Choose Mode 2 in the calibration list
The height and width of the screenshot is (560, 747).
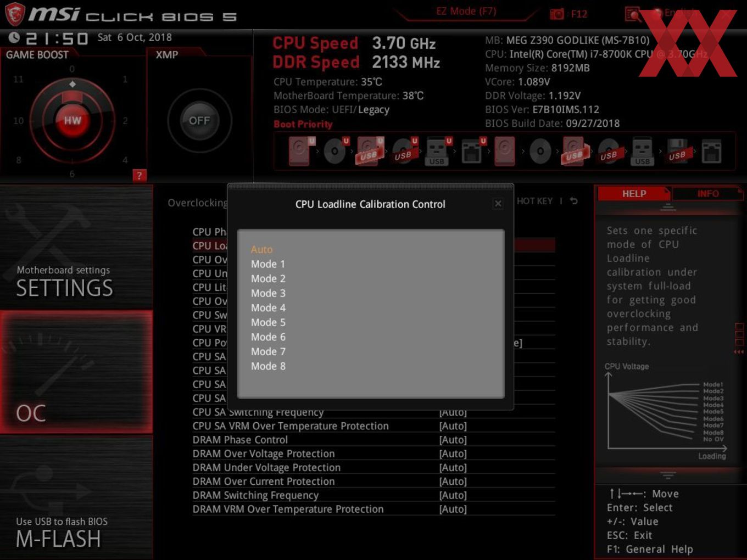coord(268,278)
